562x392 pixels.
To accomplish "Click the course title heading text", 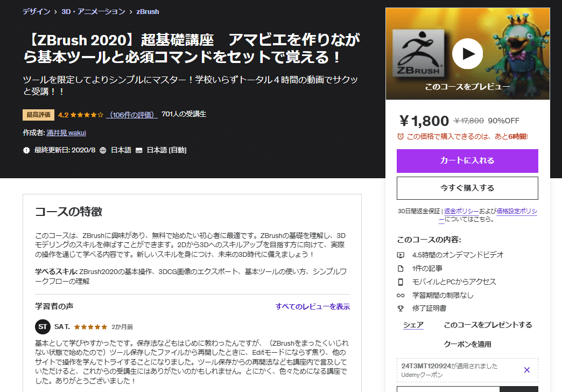I will (192, 48).
